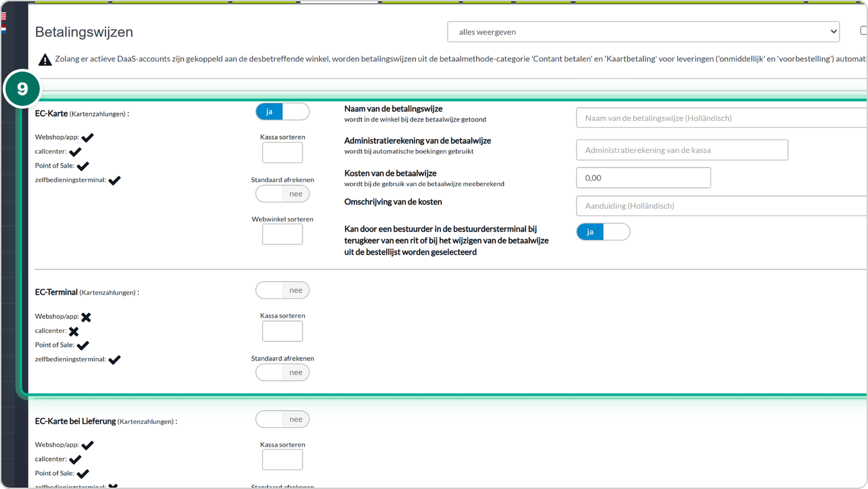
Task: Click EC-Terminal Point of Sale checkmark
Action: [x=82, y=346]
